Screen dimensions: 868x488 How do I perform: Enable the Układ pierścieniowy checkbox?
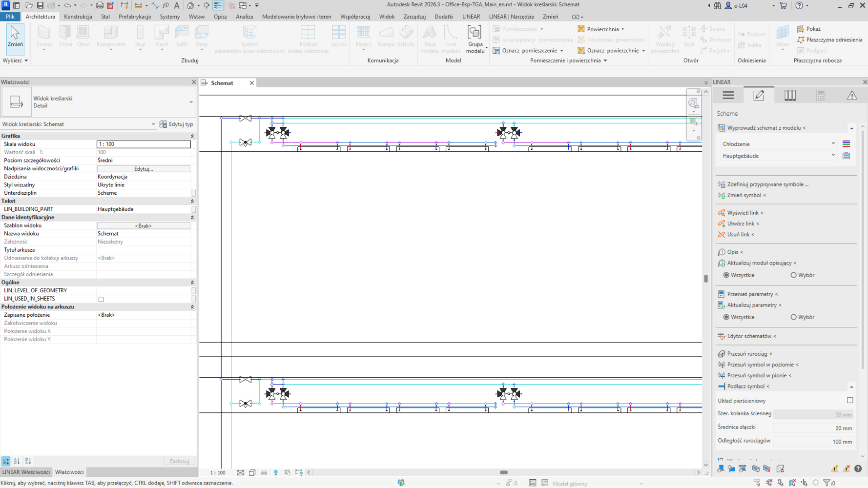point(850,400)
